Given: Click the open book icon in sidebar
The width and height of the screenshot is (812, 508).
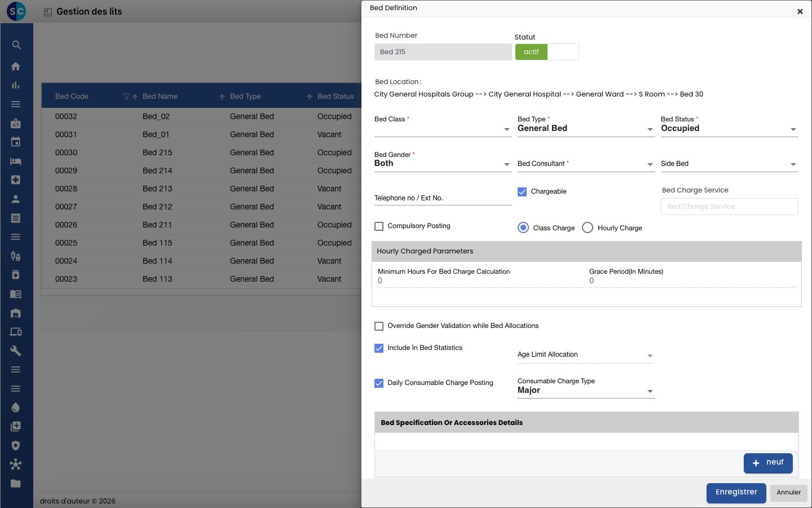Looking at the screenshot, I should tap(16, 294).
